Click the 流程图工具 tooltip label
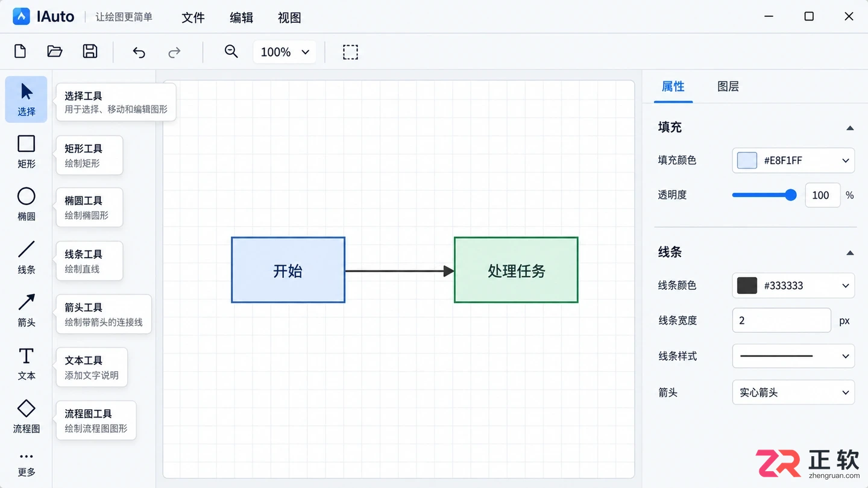The image size is (868, 488). tap(89, 414)
